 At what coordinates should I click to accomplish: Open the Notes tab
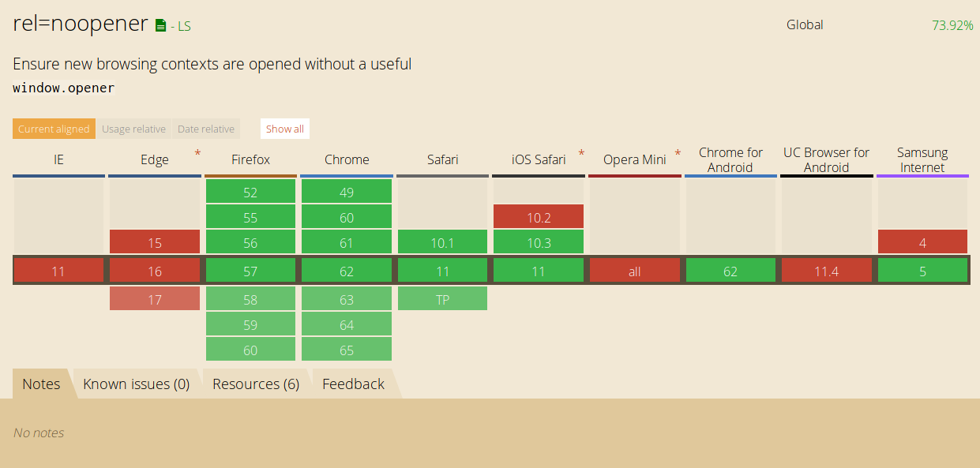click(41, 384)
